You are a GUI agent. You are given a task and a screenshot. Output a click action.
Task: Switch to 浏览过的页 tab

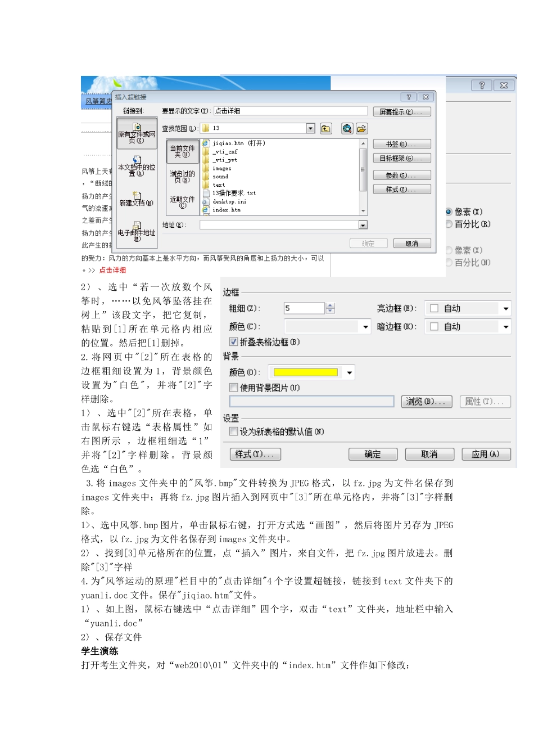coord(183,177)
